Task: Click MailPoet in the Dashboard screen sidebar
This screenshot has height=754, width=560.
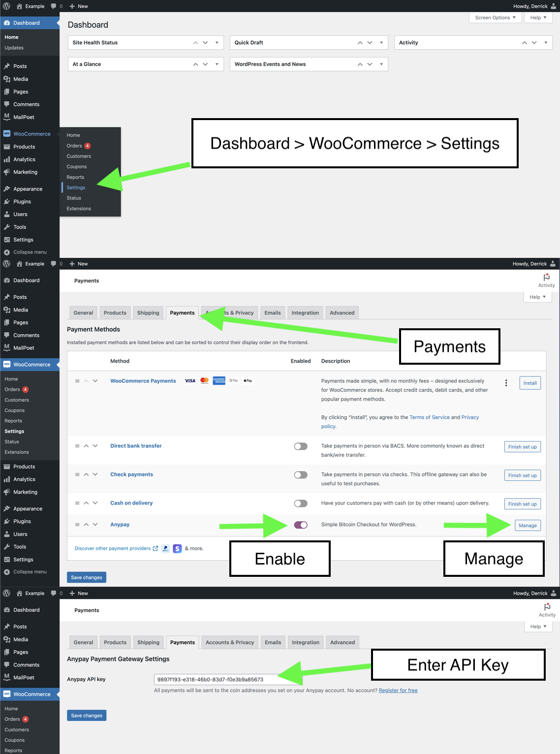Action: pos(24,117)
